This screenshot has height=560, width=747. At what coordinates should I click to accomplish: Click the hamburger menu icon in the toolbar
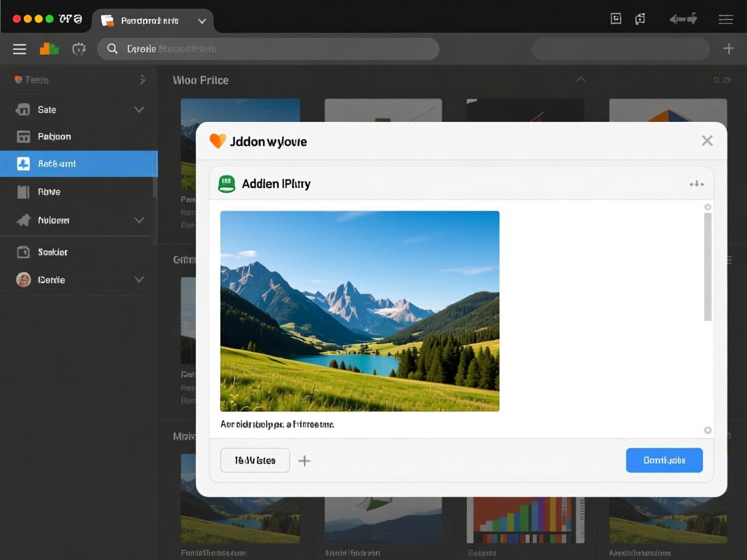pyautogui.click(x=19, y=49)
